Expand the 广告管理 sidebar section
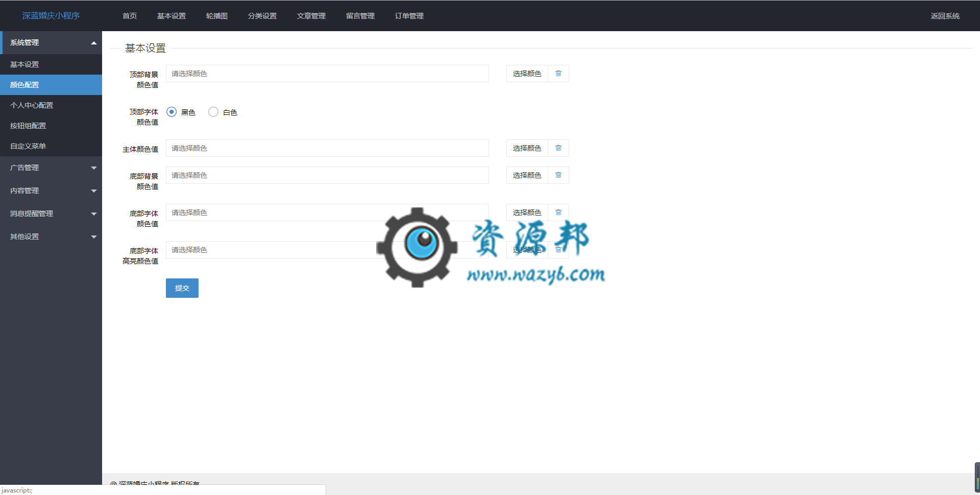This screenshot has height=495, width=980. (51, 168)
